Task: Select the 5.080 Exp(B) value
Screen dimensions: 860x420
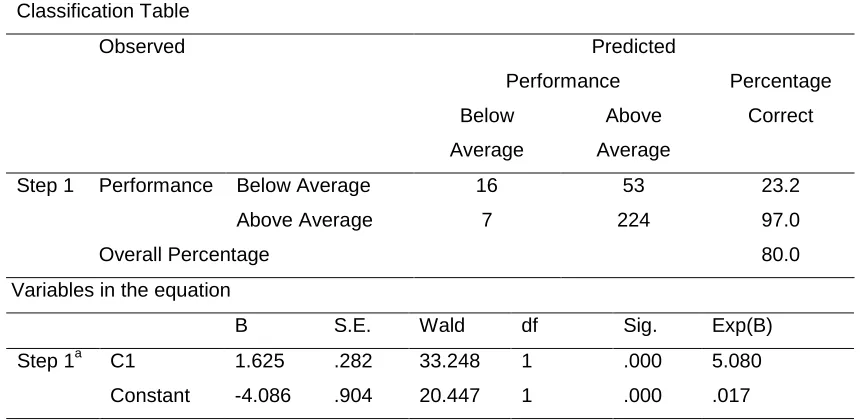Action: point(736,361)
